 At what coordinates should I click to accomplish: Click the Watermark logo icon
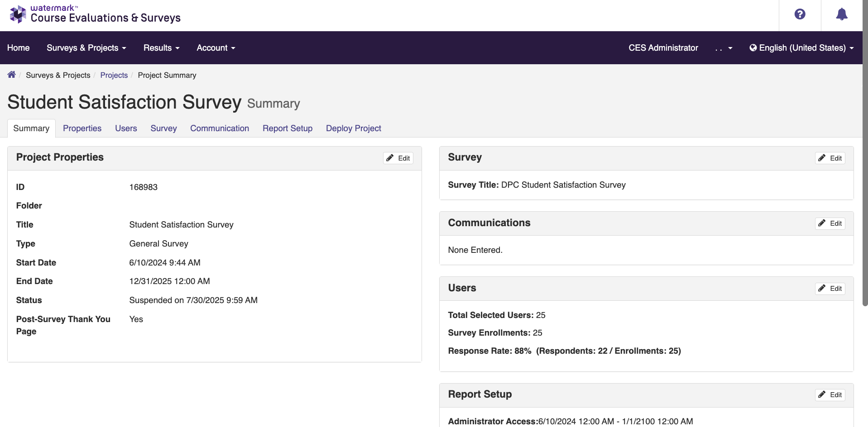tap(18, 14)
